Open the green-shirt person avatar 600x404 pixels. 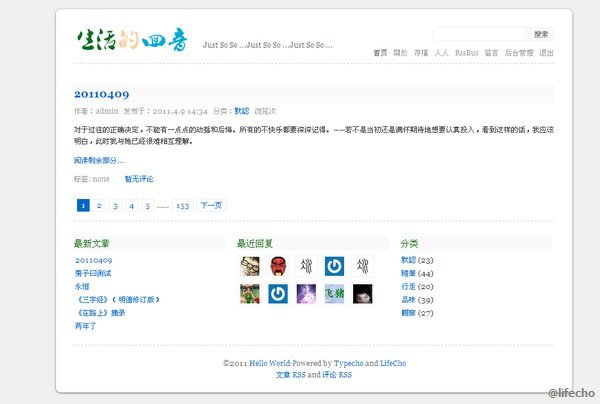tap(250, 294)
